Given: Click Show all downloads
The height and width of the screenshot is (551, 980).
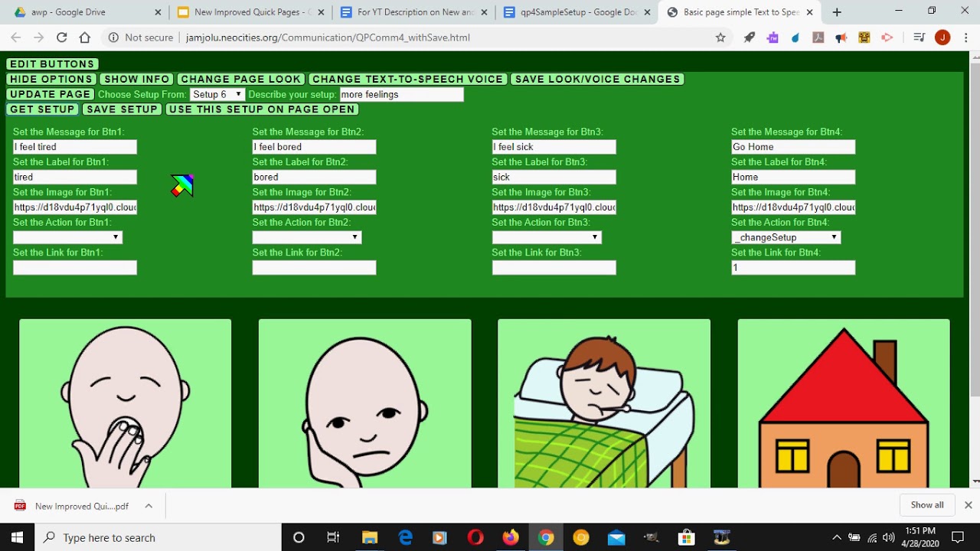Looking at the screenshot, I should (x=927, y=505).
